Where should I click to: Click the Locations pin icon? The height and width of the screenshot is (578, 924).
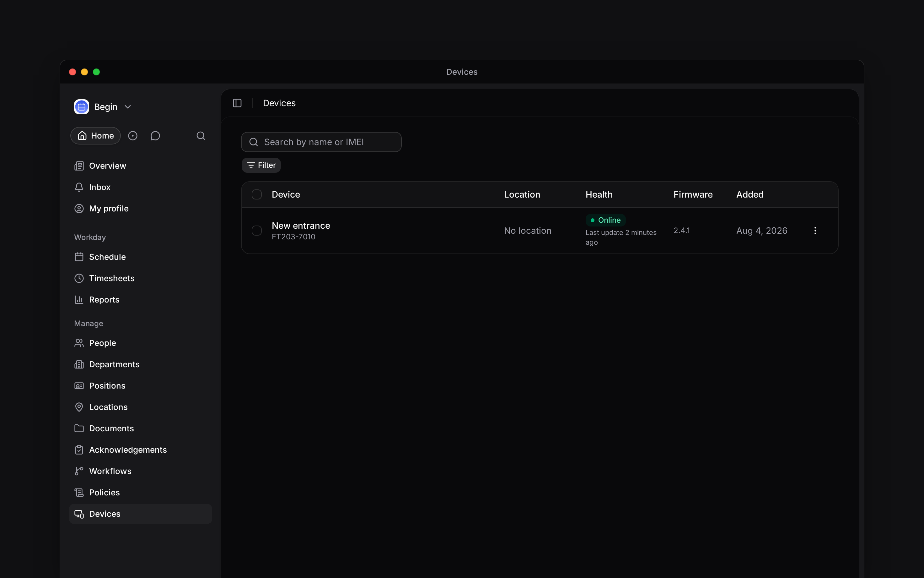click(79, 407)
